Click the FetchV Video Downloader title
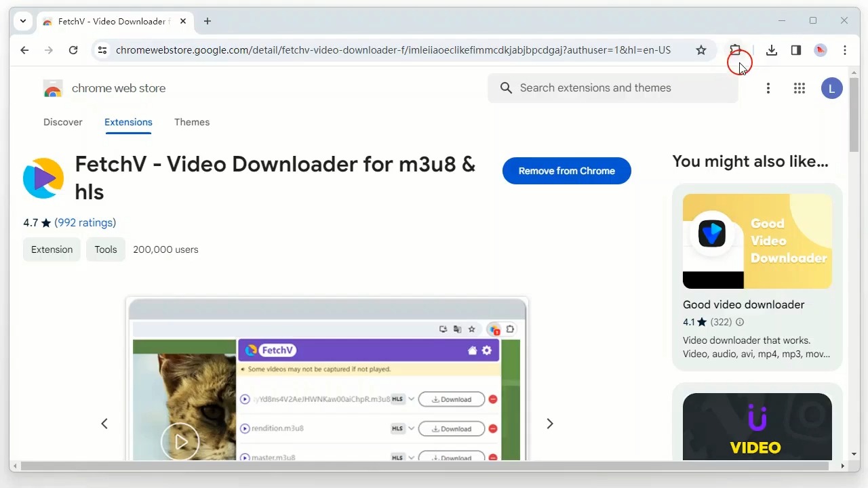868x488 pixels. pos(275,178)
